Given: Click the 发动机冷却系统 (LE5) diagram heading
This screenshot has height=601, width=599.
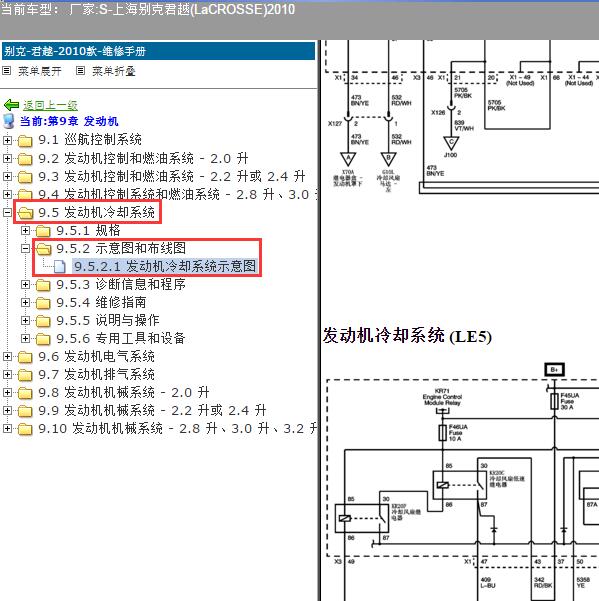Looking at the screenshot, I should pos(407,336).
